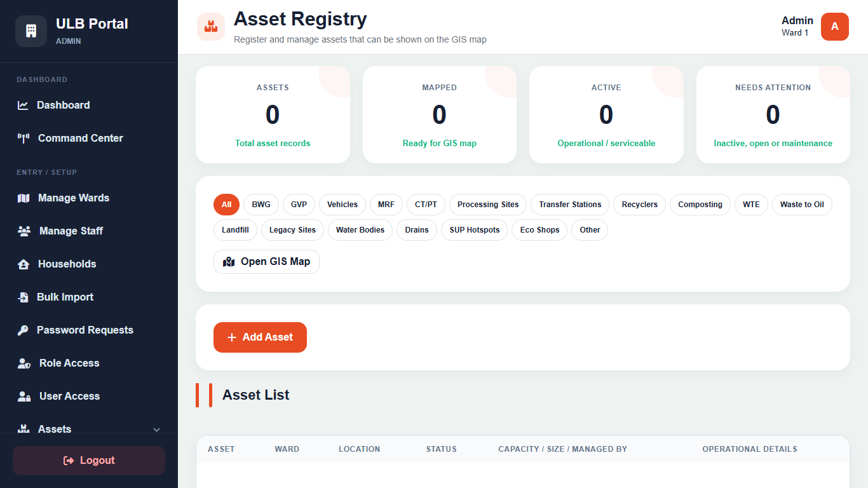This screenshot has height=488, width=868.
Task: Click the Password Requests key icon
Action: click(x=23, y=330)
